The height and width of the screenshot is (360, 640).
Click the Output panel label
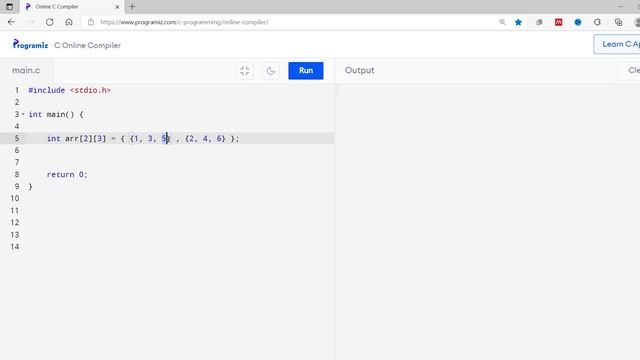tap(359, 70)
